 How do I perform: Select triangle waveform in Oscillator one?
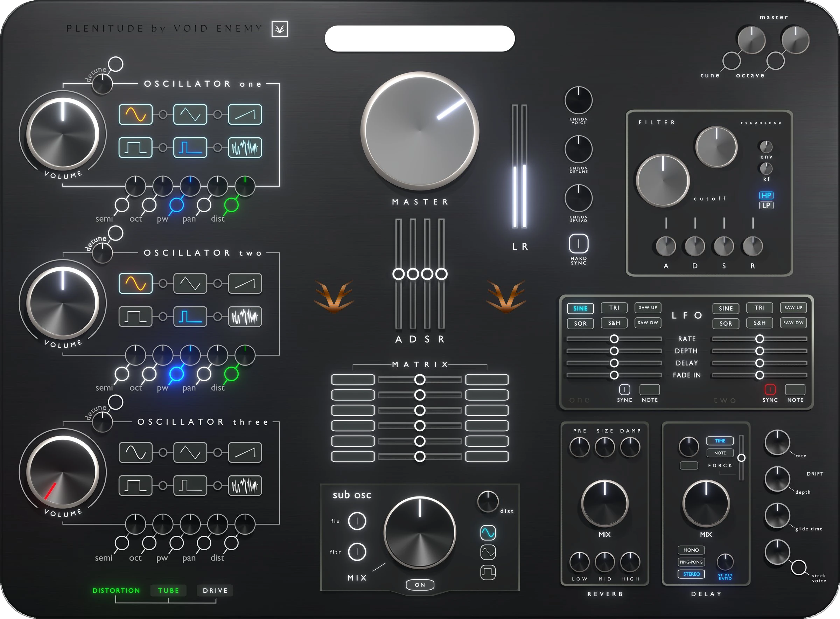190,114
